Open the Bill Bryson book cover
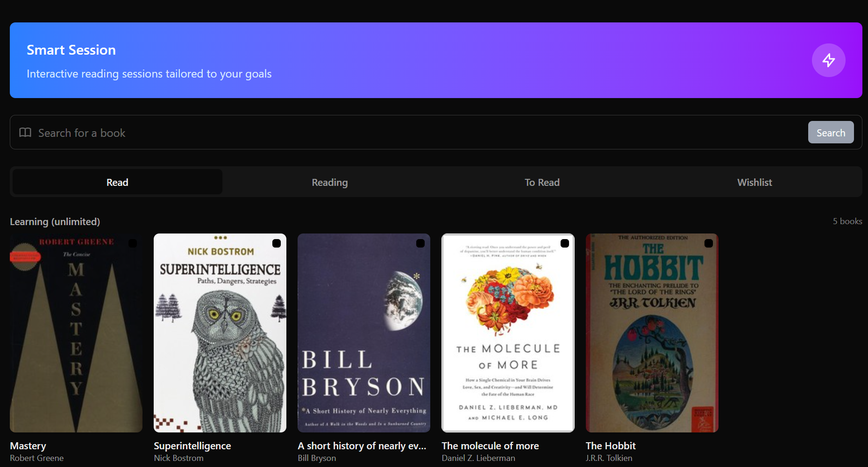 [364, 333]
